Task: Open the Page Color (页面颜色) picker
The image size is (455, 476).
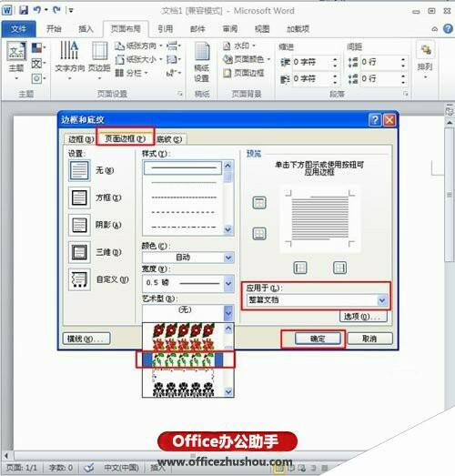Action: point(247,59)
